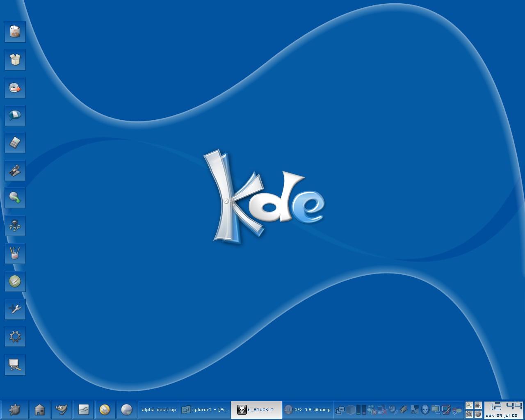Click the display with pen tray icon
This screenshot has width=525, height=420.
pyautogui.click(x=446, y=409)
